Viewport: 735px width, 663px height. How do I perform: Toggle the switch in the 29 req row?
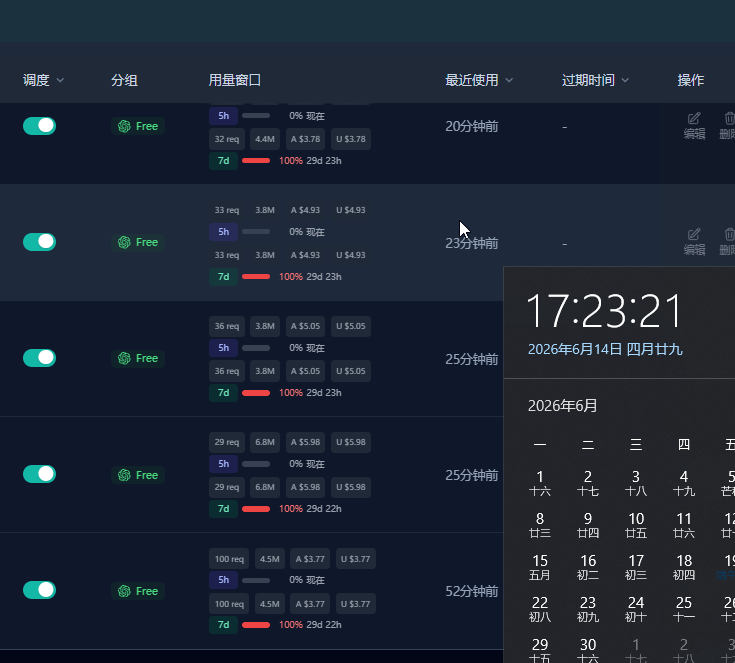point(39,474)
